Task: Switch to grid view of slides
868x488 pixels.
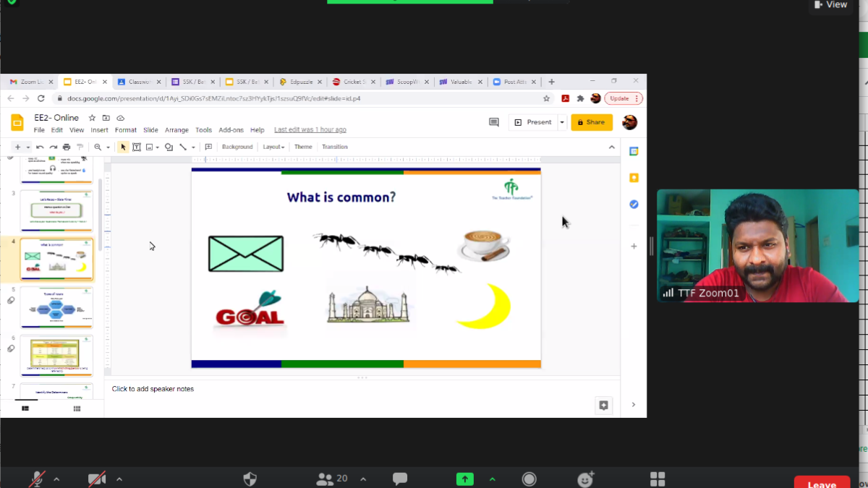Action: [x=77, y=408]
